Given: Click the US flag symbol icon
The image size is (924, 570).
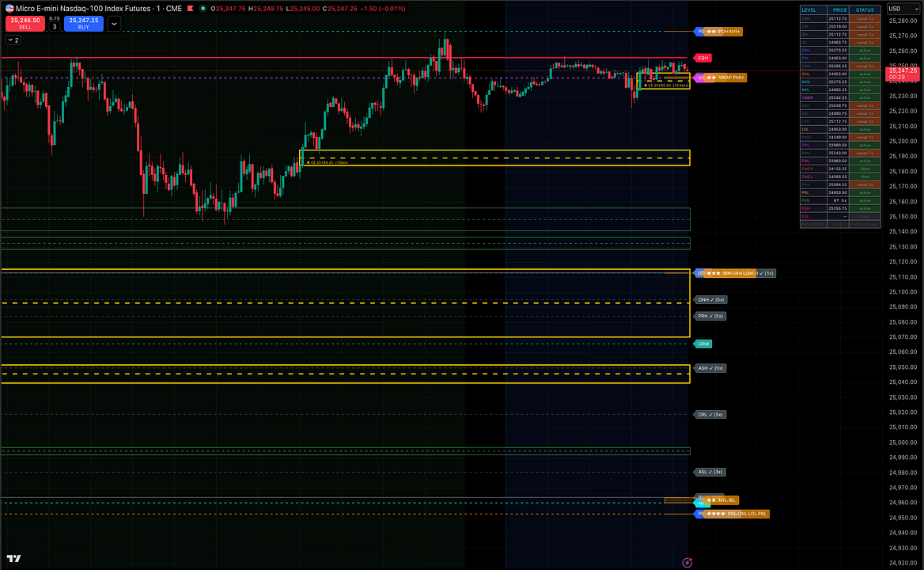Looking at the screenshot, I should [8, 7].
